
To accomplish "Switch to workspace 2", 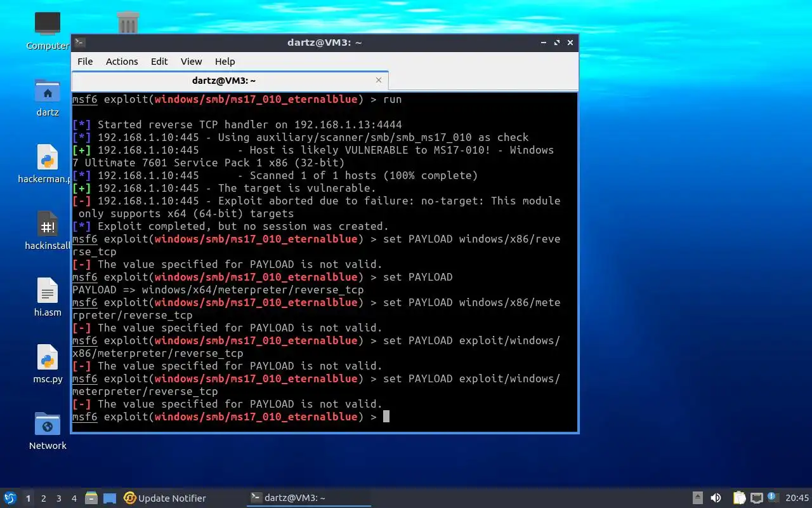I will point(44,498).
